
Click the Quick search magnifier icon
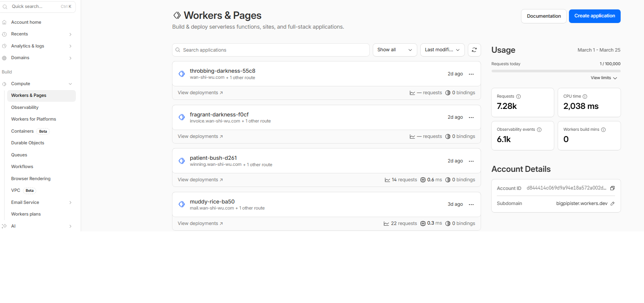(x=5, y=7)
